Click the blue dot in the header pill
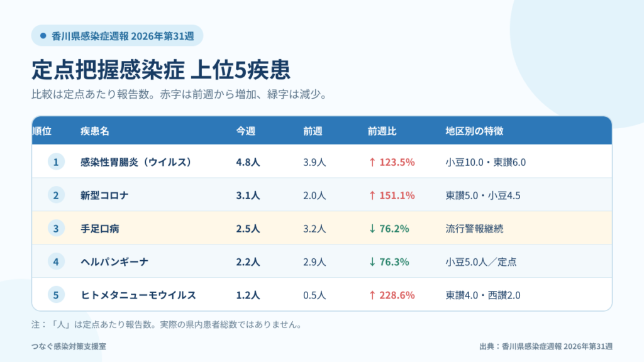Viewport: 644px width, 362px height. coord(43,36)
